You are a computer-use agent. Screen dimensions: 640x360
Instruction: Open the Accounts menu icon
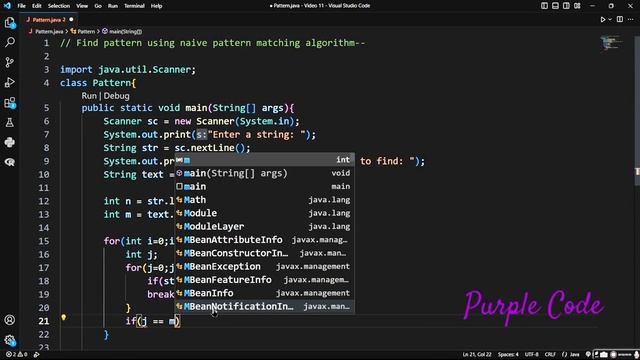click(10, 320)
